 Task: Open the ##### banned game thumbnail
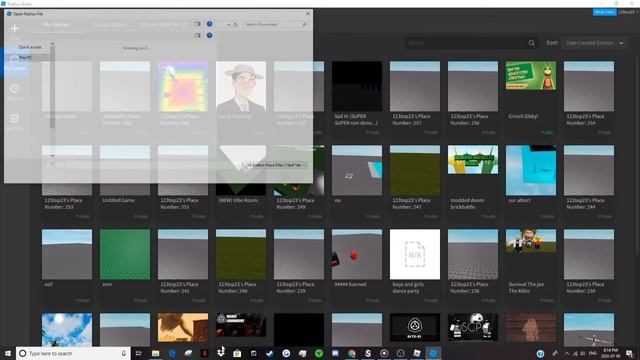pos(357,254)
